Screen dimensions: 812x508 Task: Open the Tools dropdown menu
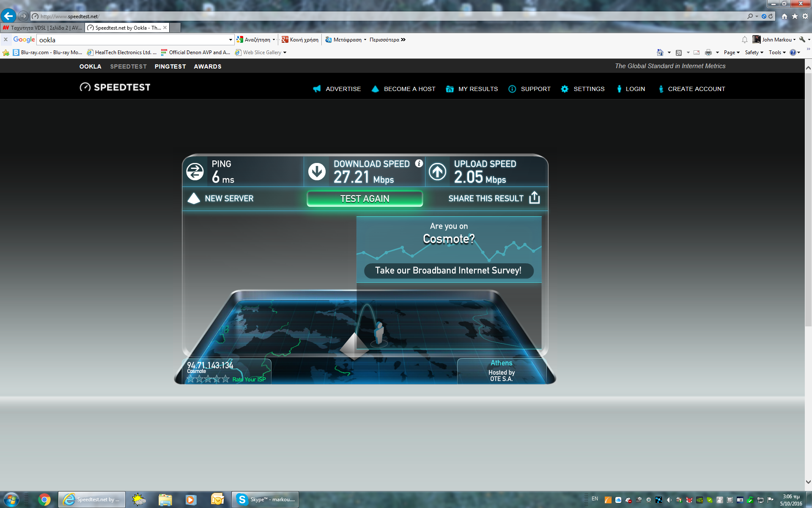777,52
